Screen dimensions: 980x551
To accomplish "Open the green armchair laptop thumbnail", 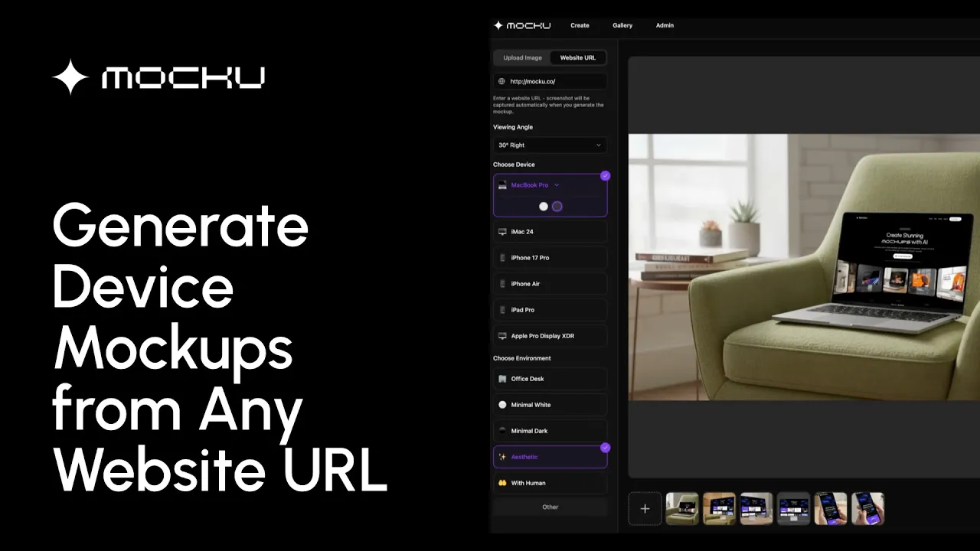I will 682,509.
